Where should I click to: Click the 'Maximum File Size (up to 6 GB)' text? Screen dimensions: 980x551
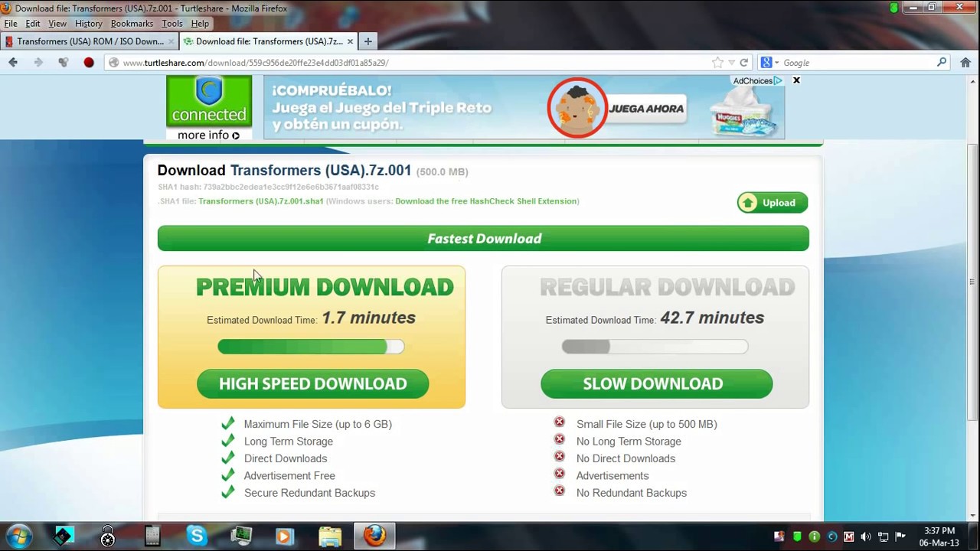tap(318, 424)
